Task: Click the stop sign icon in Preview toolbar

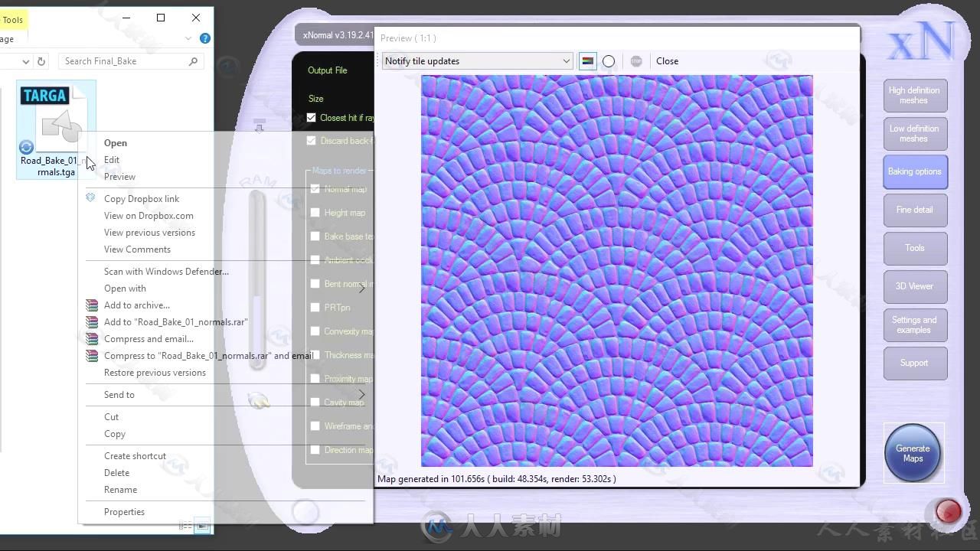Action: point(636,61)
